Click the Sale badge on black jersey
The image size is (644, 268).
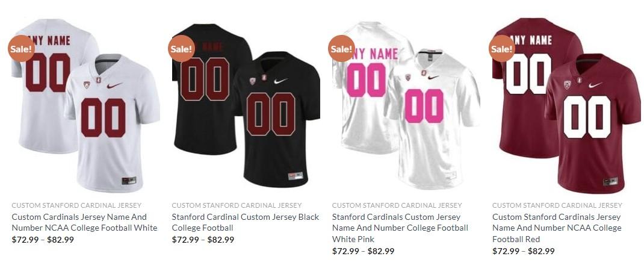click(x=182, y=49)
